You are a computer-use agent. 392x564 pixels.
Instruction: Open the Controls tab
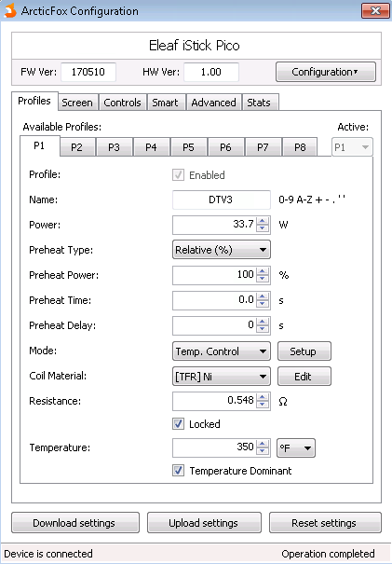pos(123,103)
